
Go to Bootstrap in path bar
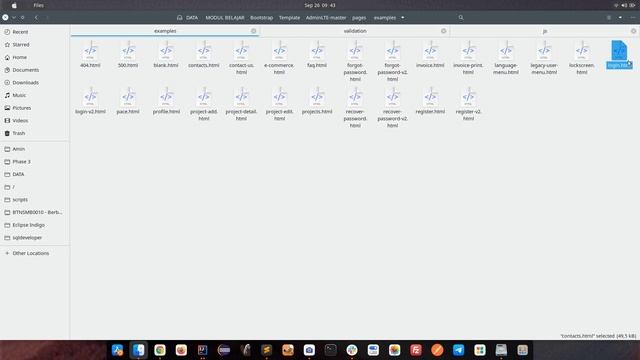pos(261,18)
